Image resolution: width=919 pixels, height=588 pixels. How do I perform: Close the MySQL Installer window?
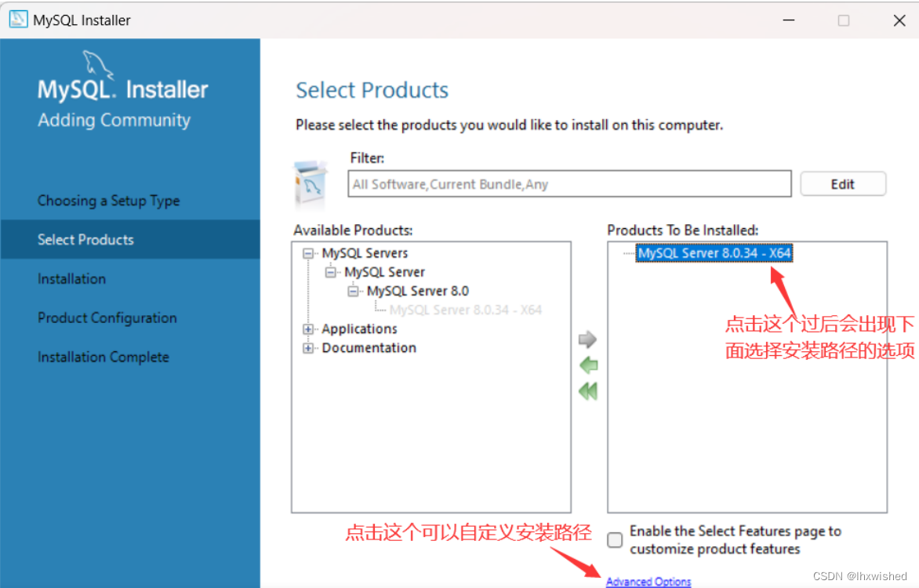point(899,20)
